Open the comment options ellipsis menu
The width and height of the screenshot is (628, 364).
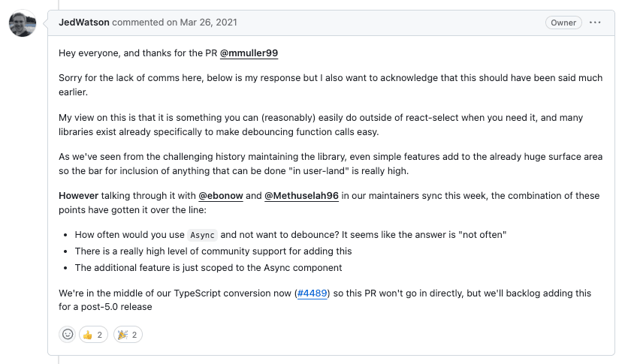595,23
